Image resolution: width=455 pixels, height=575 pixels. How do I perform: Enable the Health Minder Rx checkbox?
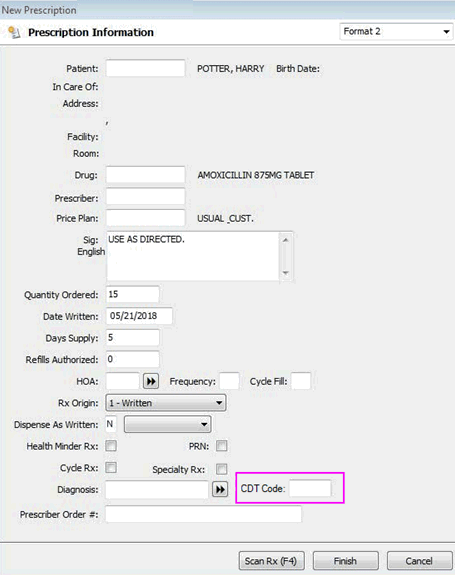point(111,446)
